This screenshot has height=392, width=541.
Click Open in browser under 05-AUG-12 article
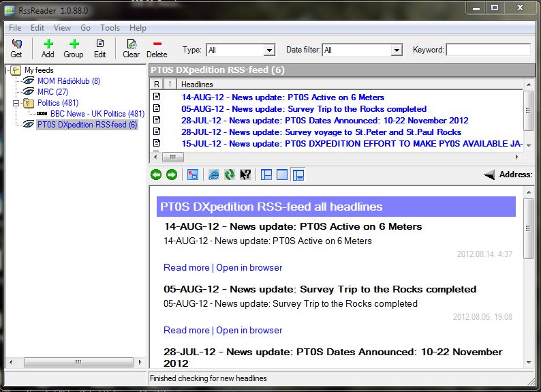point(249,330)
